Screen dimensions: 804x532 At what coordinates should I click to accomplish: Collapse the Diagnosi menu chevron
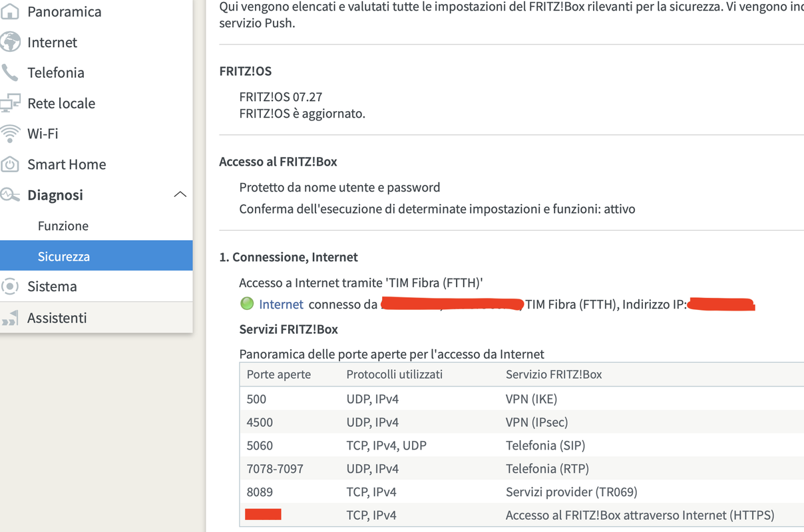[x=180, y=195]
